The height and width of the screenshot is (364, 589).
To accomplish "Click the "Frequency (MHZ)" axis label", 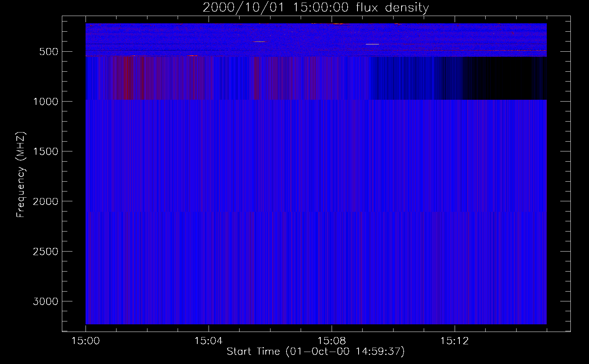I will (x=21, y=174).
